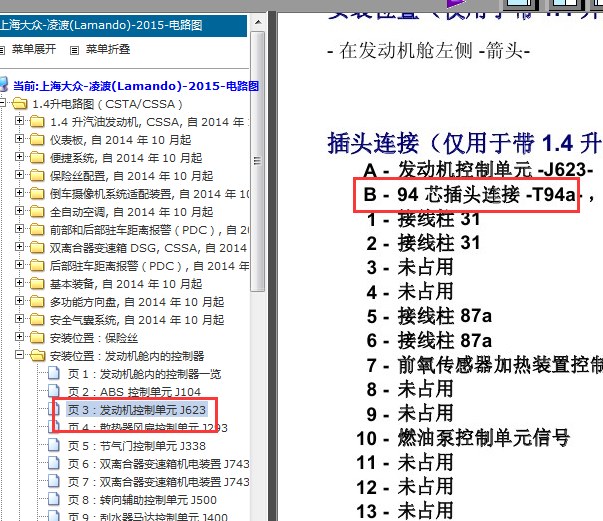
Task: Select 页 3：发动机控制单元 J623 in the tree
Action: (x=137, y=410)
